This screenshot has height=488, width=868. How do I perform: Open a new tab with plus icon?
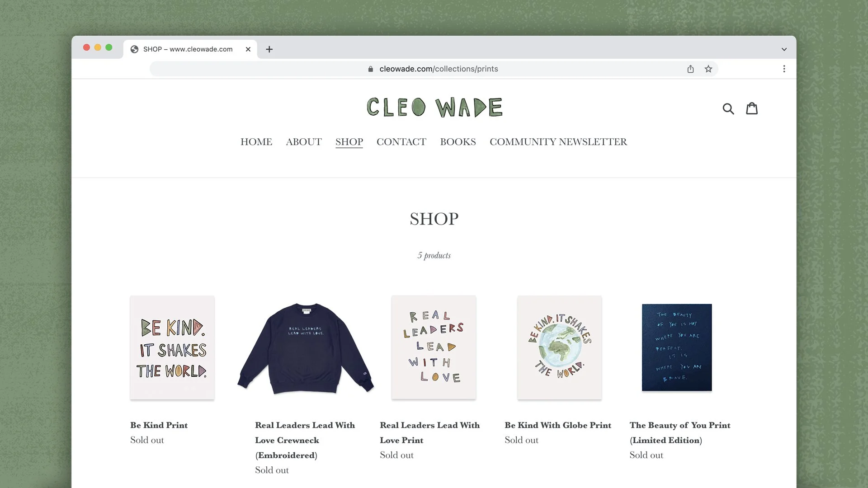coord(269,49)
